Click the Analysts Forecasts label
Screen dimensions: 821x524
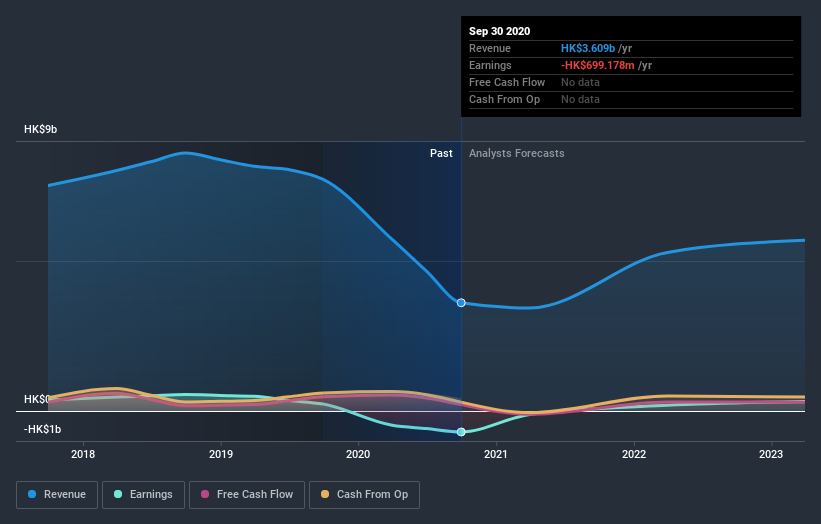[516, 153]
